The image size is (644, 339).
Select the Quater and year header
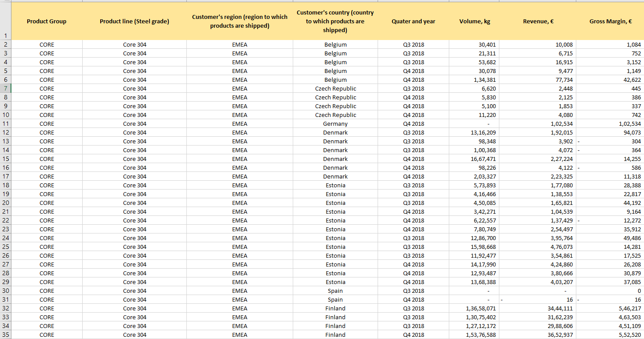[x=414, y=21]
